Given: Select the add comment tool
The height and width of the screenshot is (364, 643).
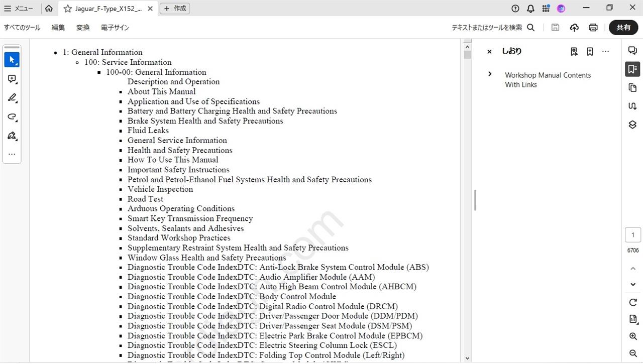Looking at the screenshot, I should pyautogui.click(x=12, y=79).
